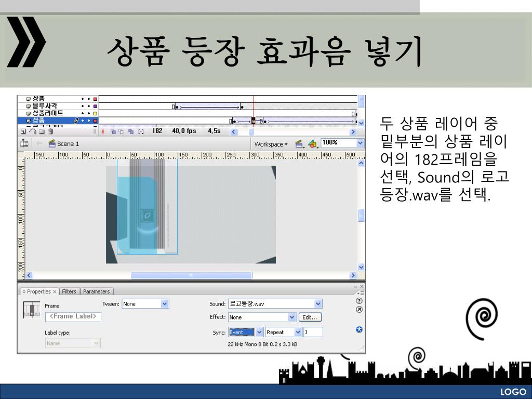The width and height of the screenshot is (532, 399).
Task: Click the timeline layers scroll down arrow
Action: click(362, 123)
